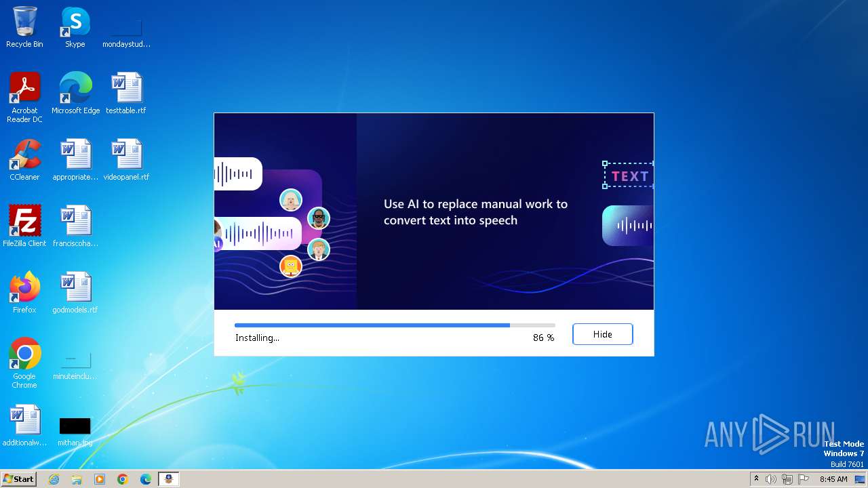
Task: Open Skype desktop shortcut
Action: click(75, 27)
